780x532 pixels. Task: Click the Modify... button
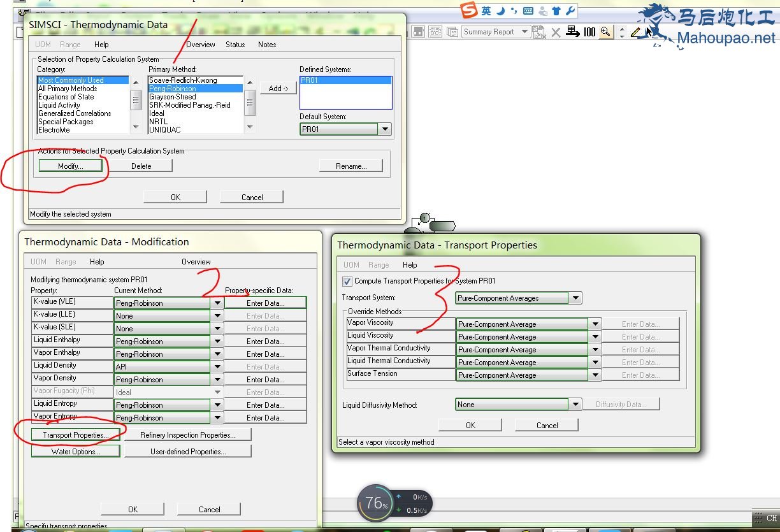70,166
